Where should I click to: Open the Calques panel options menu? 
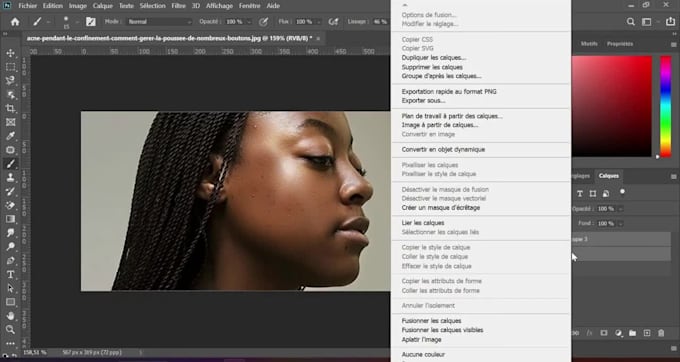pyautogui.click(x=673, y=176)
